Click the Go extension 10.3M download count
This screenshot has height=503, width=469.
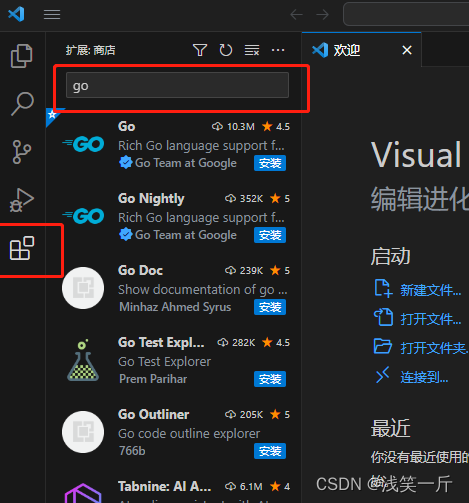click(x=233, y=127)
